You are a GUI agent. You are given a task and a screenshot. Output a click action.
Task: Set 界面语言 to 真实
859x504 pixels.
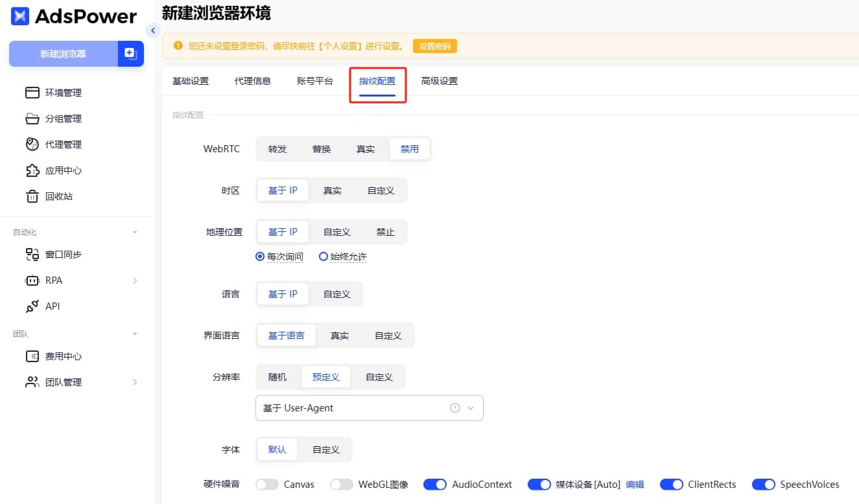click(x=340, y=336)
